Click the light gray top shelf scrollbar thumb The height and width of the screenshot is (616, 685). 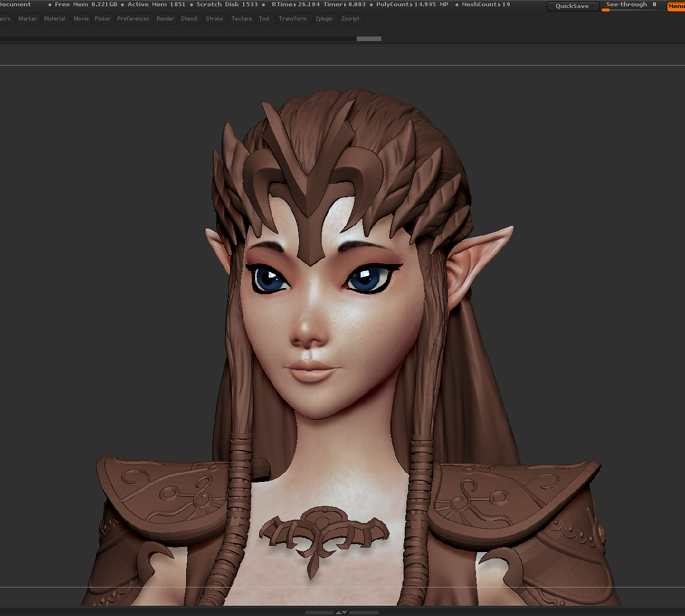click(369, 39)
